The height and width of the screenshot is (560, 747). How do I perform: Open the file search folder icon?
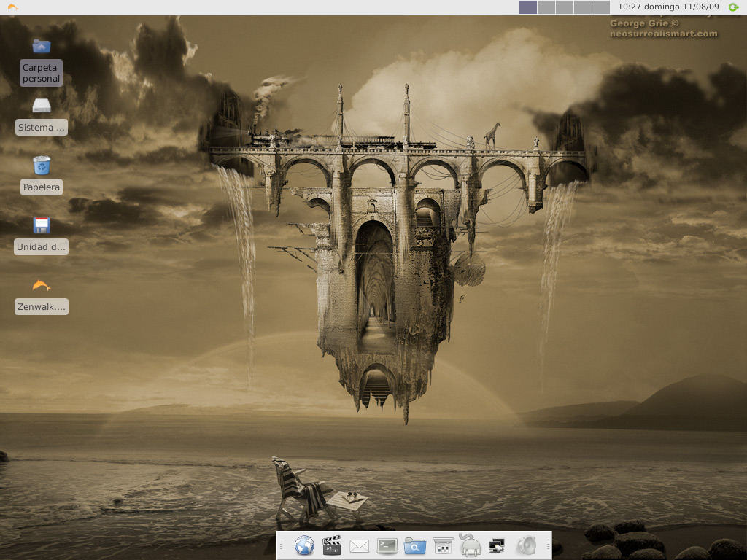point(414,546)
